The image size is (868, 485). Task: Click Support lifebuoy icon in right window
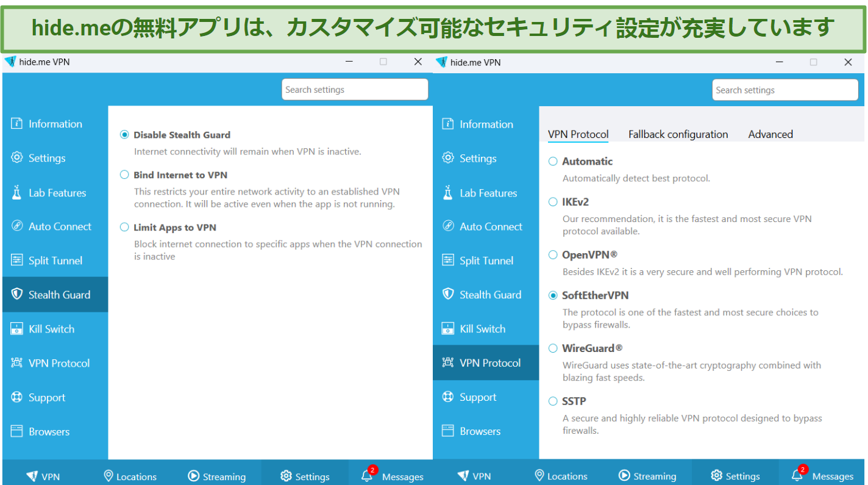pos(448,397)
